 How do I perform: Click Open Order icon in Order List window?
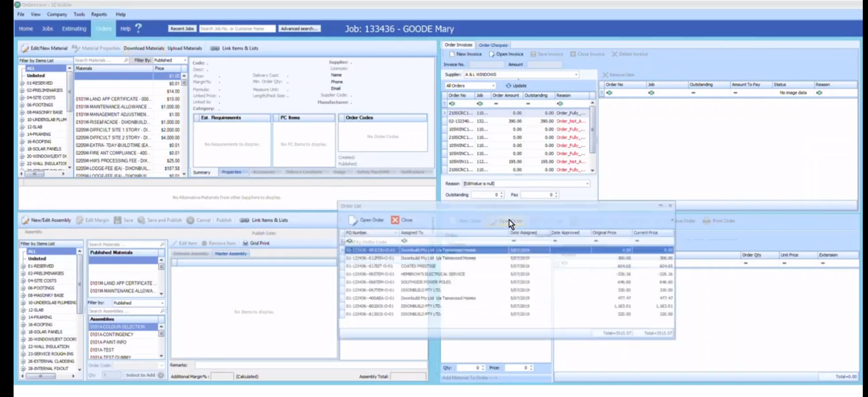point(353,220)
